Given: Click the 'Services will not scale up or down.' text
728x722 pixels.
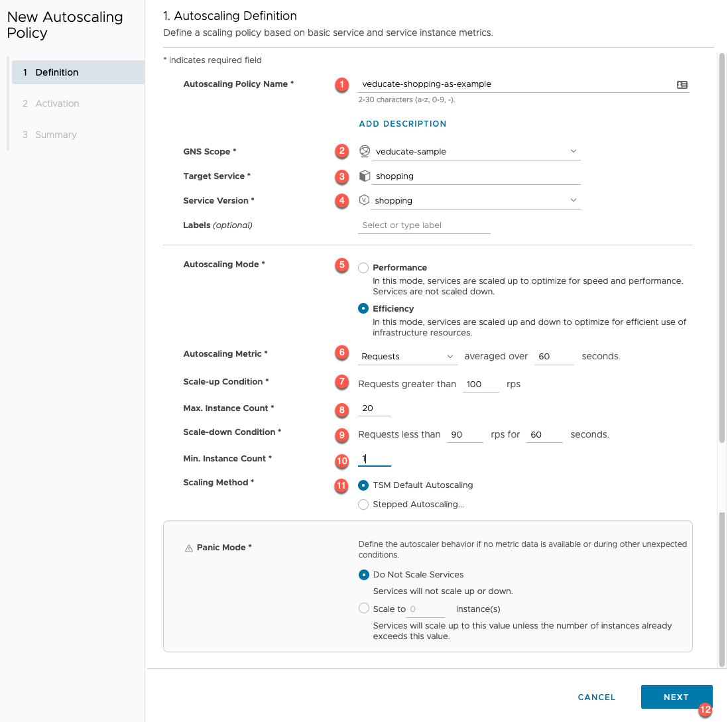Looking at the screenshot, I should pyautogui.click(x=442, y=591).
